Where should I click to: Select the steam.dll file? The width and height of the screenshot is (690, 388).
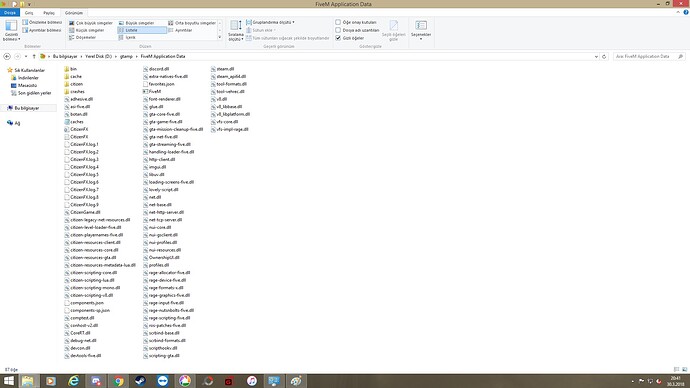coord(223,69)
